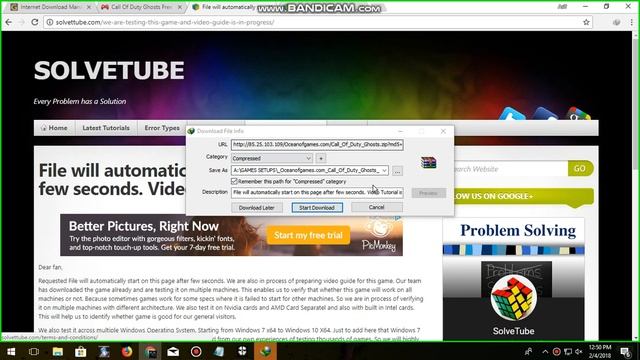This screenshot has width=640, height=360.
Task: Close the Internet Download Manager tab
Action: [x=89, y=7]
